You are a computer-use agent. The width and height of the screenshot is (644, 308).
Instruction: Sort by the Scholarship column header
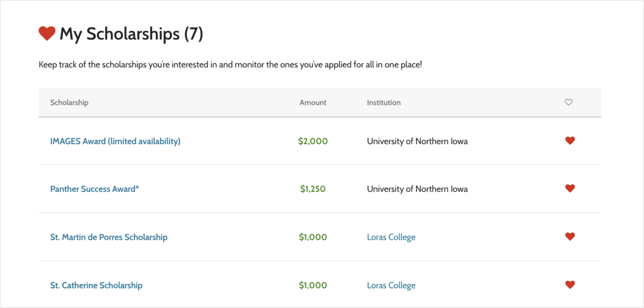point(69,103)
